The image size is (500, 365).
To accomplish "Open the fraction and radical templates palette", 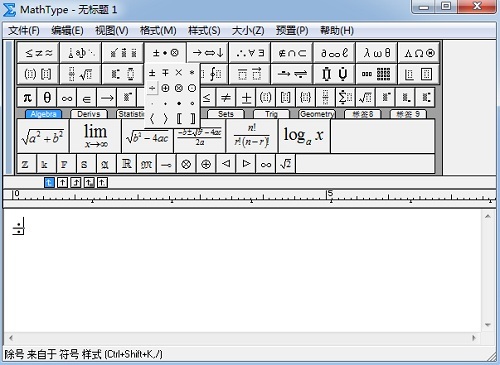I will click(81, 74).
